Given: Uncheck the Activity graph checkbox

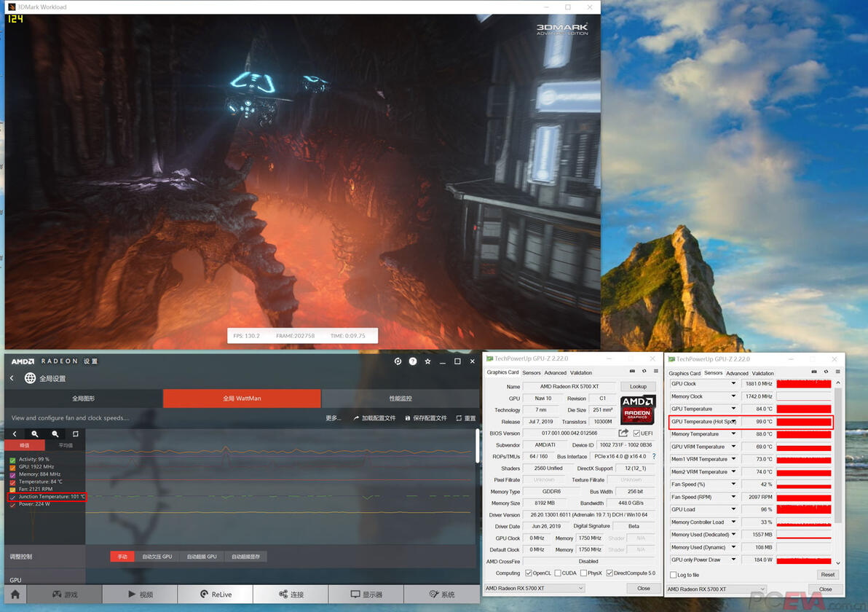Looking at the screenshot, I should (12, 460).
